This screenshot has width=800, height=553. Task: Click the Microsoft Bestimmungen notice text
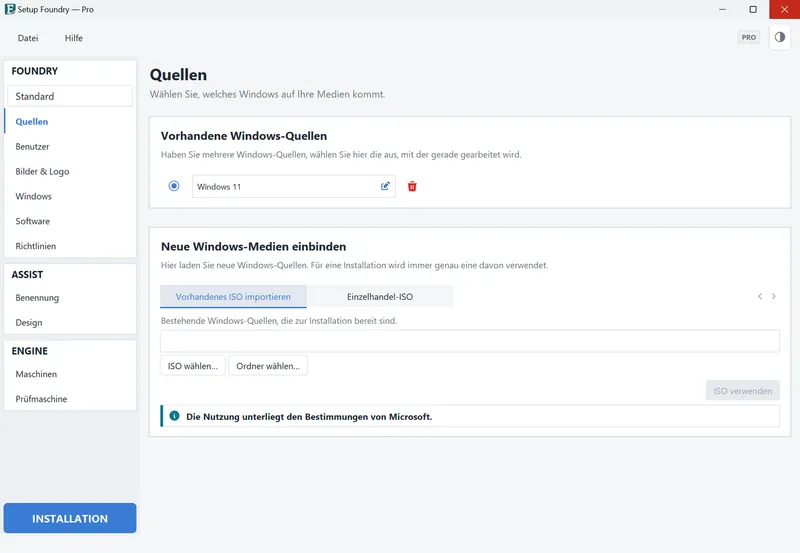pos(309,417)
